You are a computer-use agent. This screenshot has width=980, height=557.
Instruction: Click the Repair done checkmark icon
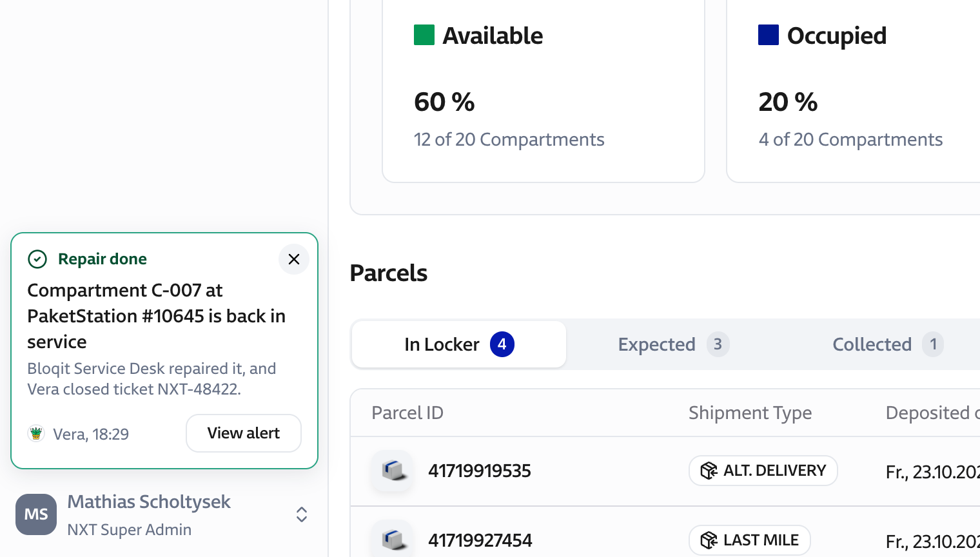click(37, 259)
